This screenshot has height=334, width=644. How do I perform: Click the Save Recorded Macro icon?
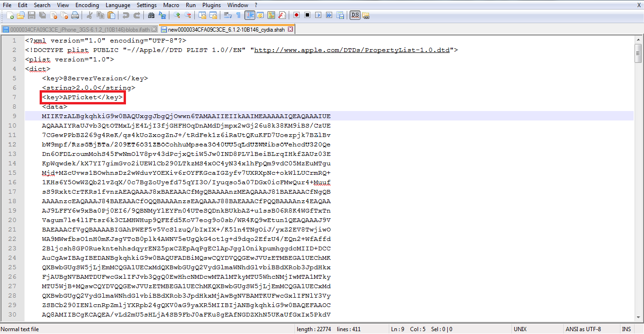click(x=340, y=15)
